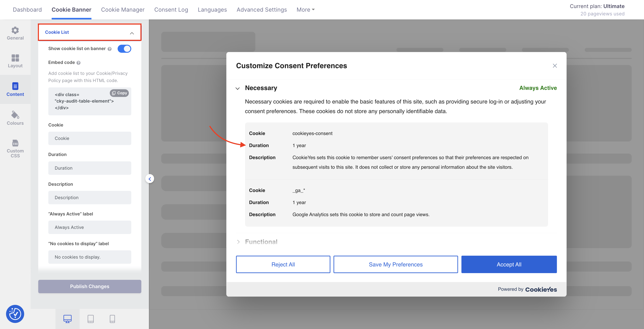
Task: Click the Duration label input field
Action: pos(89,168)
